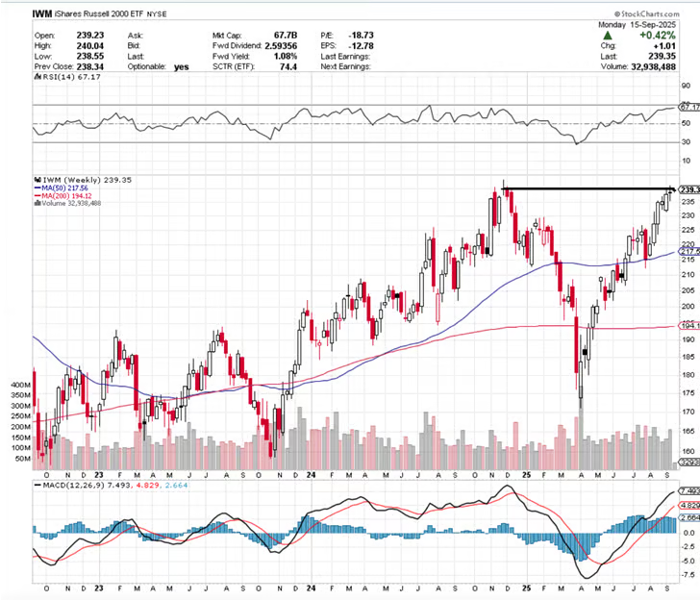Click the price axis label 185
The width and height of the screenshot is (700, 601).
click(687, 357)
